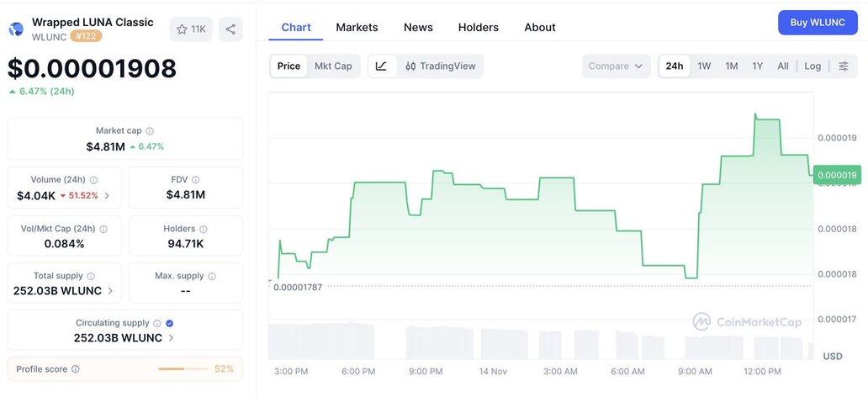Expand Total supply chevron
868x397 pixels.
[x=110, y=291]
